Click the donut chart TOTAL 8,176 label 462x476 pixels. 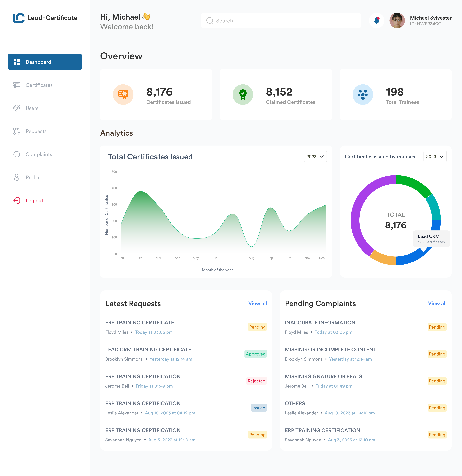pyautogui.click(x=396, y=221)
